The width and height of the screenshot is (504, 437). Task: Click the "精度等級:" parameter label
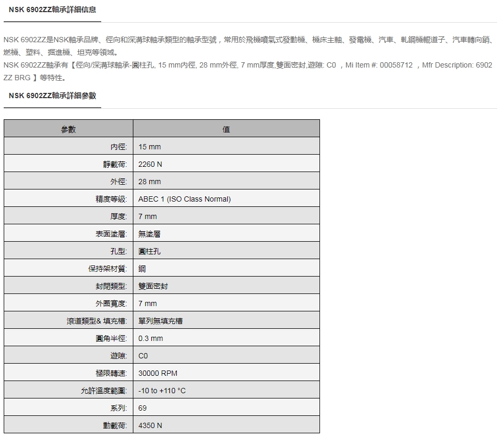pos(111,199)
